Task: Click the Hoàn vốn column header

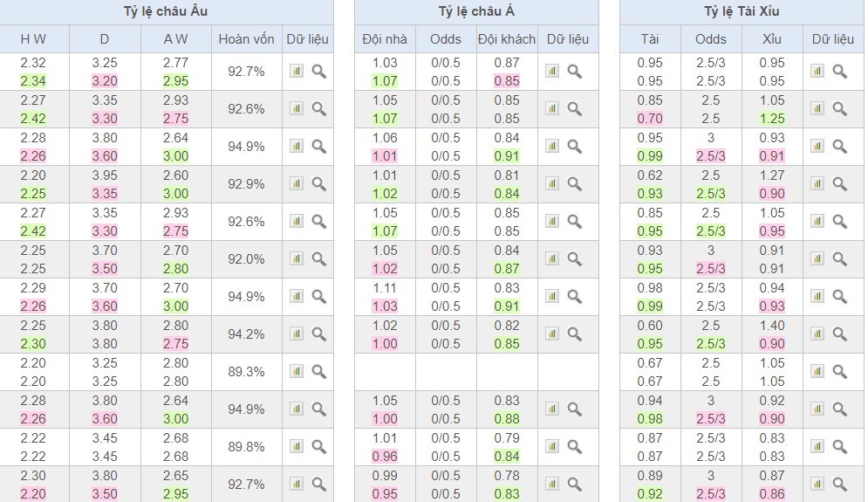Action: (x=246, y=38)
